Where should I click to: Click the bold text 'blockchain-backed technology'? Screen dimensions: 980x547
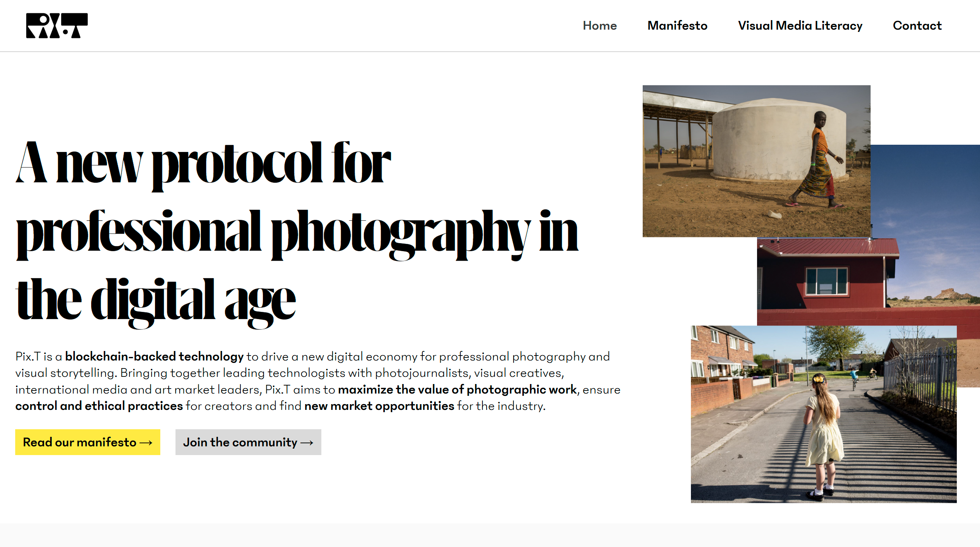pyautogui.click(x=154, y=356)
